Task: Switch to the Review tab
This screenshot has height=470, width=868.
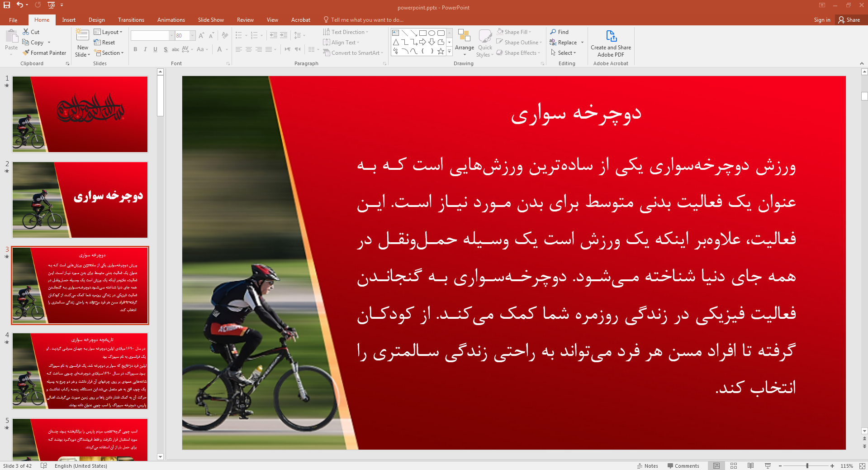Action: pos(245,20)
